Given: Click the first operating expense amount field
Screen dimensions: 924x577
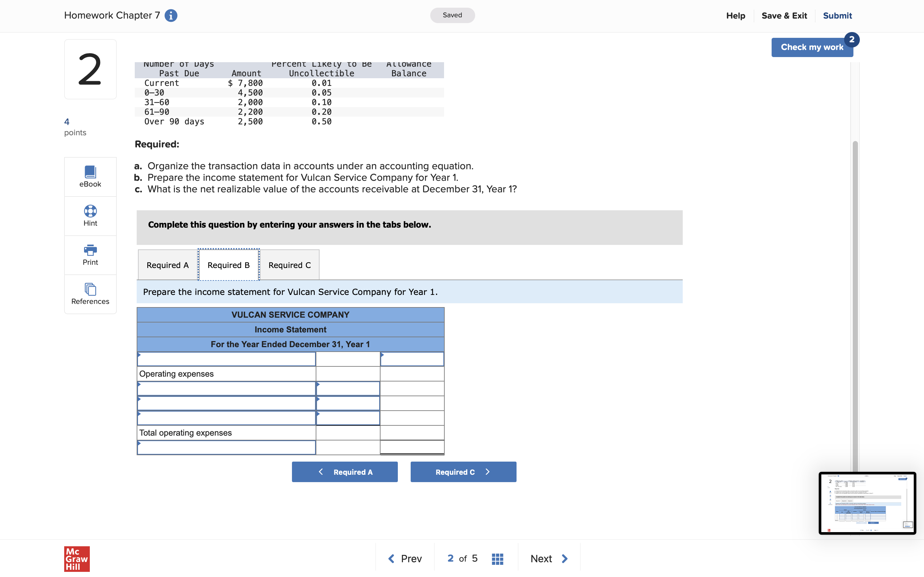Looking at the screenshot, I should [x=348, y=389].
